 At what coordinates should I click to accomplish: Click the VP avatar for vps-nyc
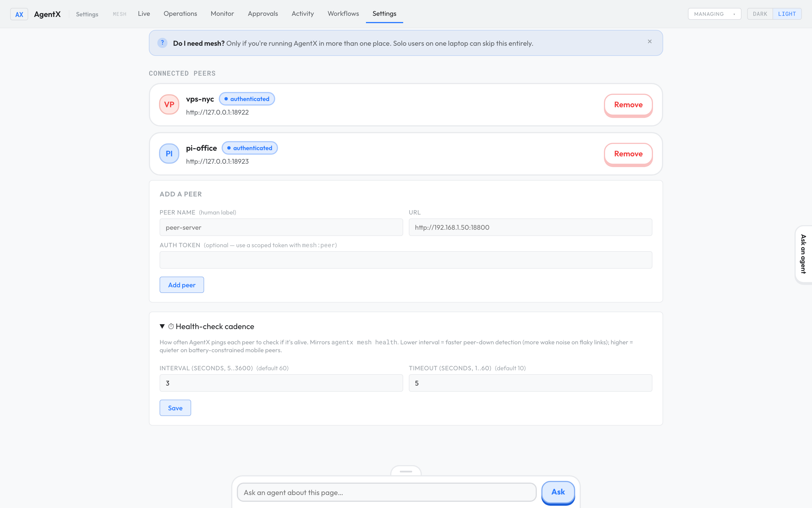169,104
